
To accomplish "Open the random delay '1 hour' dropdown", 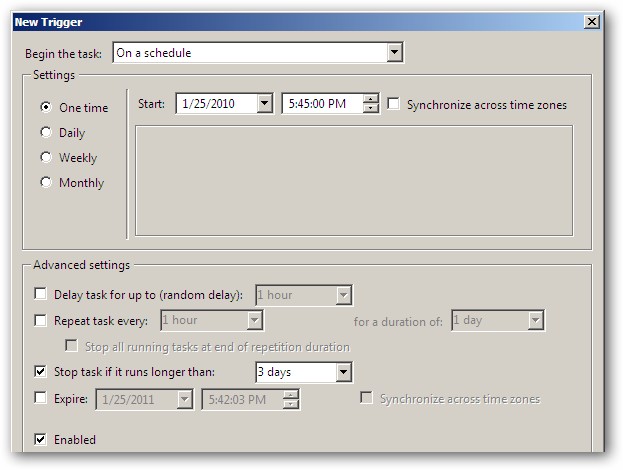I will (x=344, y=295).
